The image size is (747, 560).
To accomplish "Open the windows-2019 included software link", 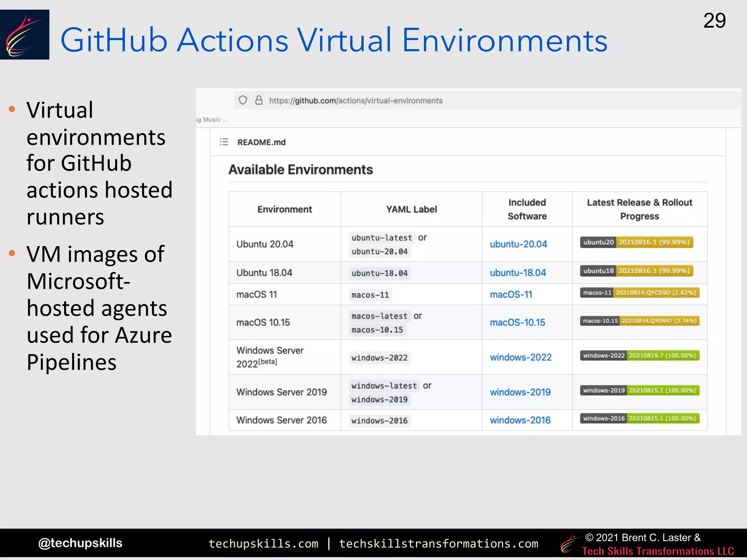I will [x=520, y=392].
